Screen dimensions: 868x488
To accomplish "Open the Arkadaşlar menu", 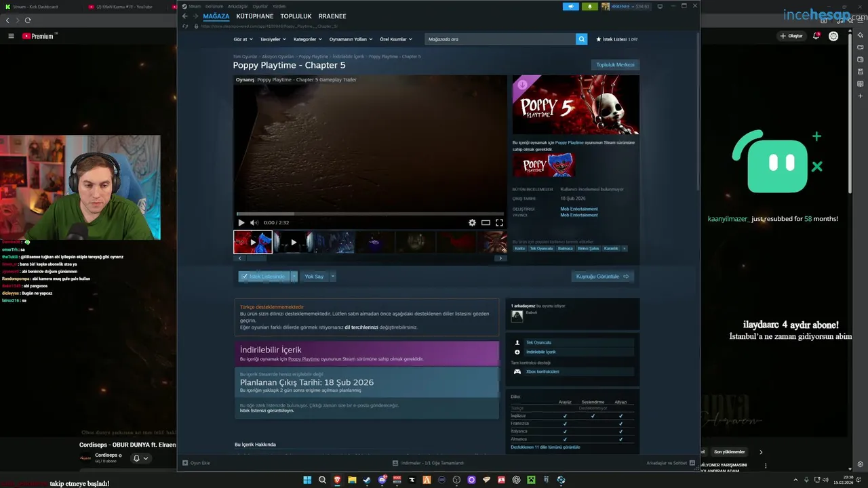I will 237,6.
